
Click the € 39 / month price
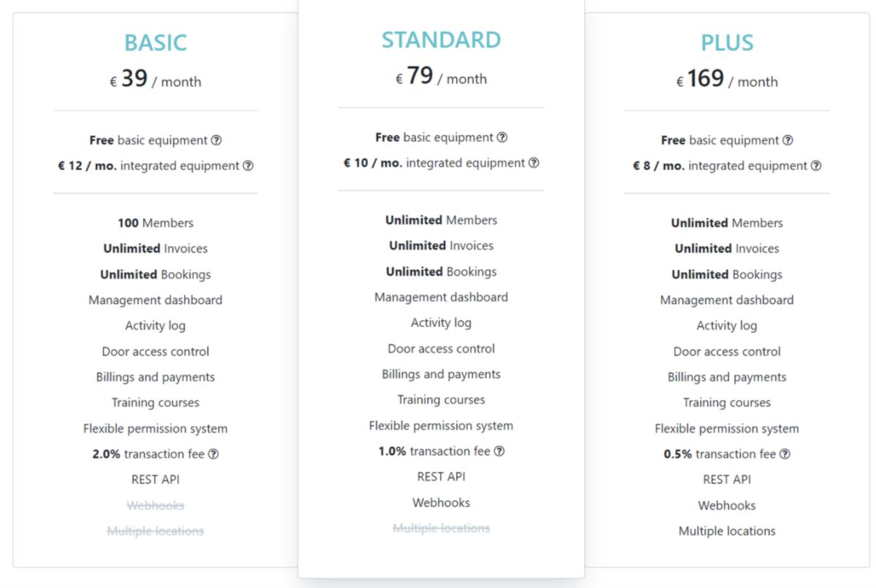click(155, 80)
